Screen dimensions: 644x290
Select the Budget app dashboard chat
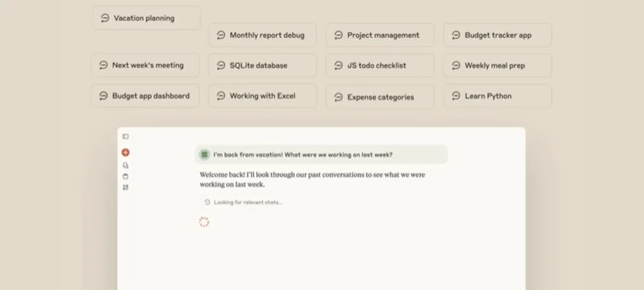click(145, 96)
